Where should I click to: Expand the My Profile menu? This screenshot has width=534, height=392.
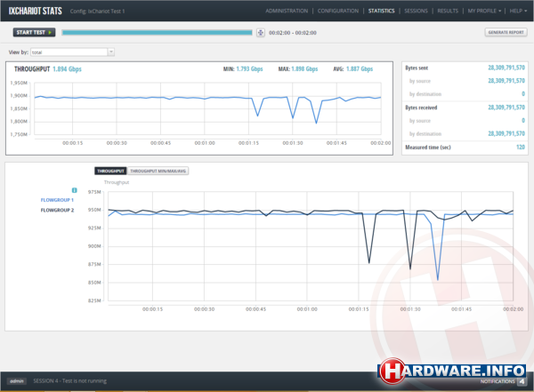[x=484, y=11]
